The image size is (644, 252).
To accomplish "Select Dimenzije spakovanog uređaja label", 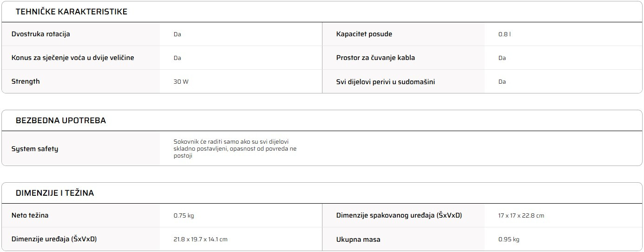I will [x=399, y=215].
